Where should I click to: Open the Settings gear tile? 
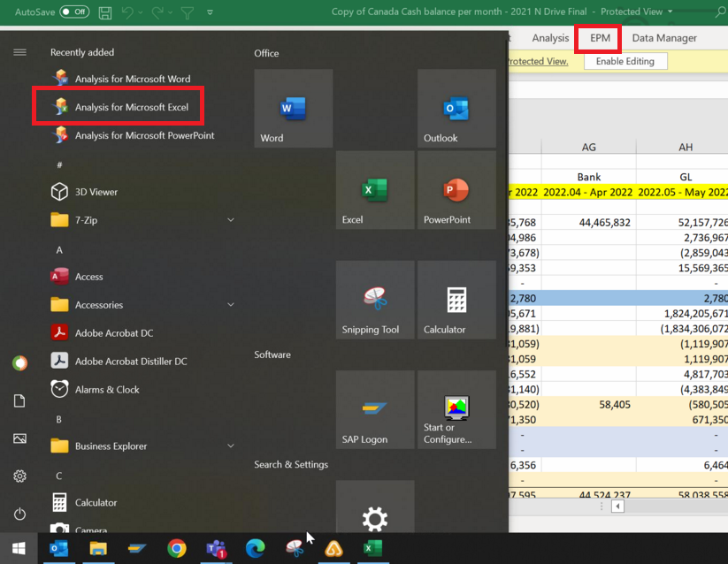375,507
